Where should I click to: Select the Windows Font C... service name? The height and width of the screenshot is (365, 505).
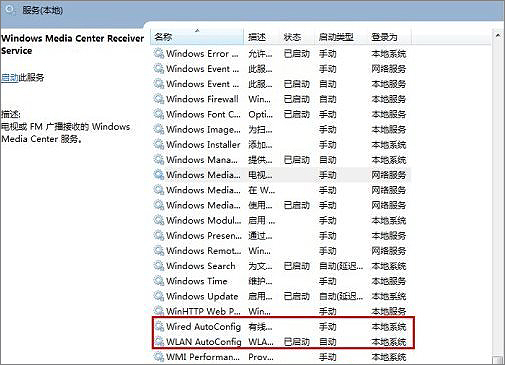pos(203,114)
